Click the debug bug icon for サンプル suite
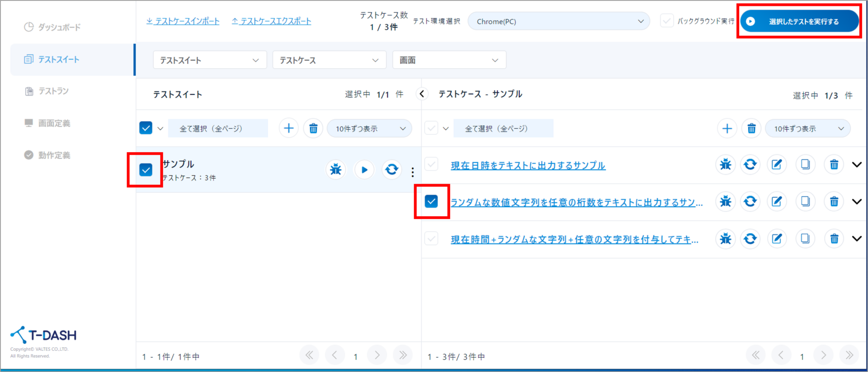 click(x=335, y=170)
